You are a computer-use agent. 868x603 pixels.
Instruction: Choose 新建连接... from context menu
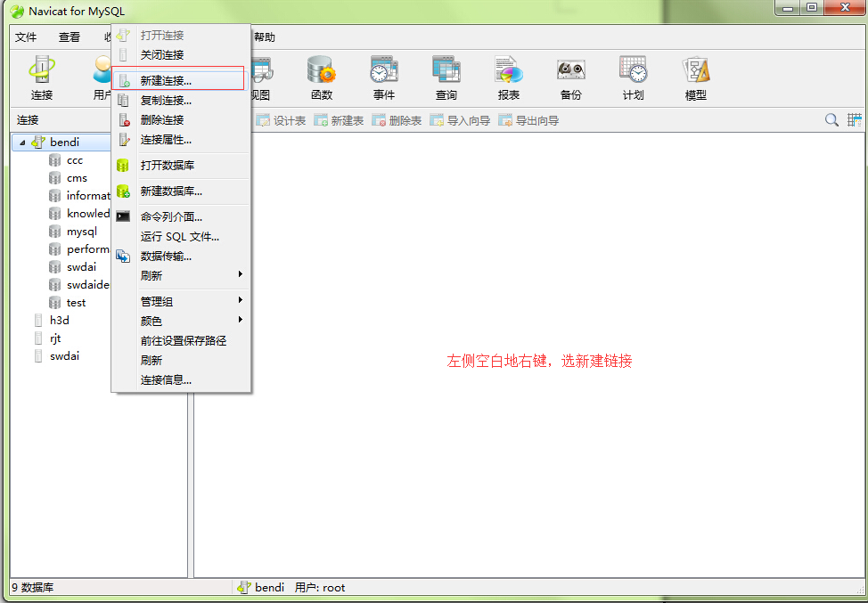coord(177,81)
